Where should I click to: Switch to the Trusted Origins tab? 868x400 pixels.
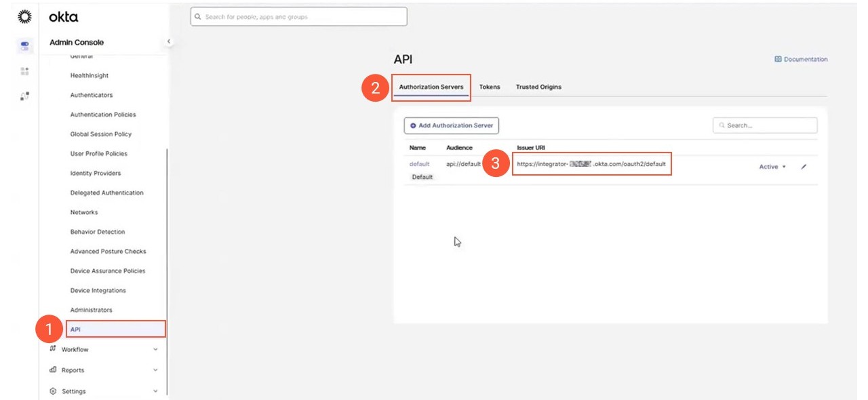click(538, 87)
